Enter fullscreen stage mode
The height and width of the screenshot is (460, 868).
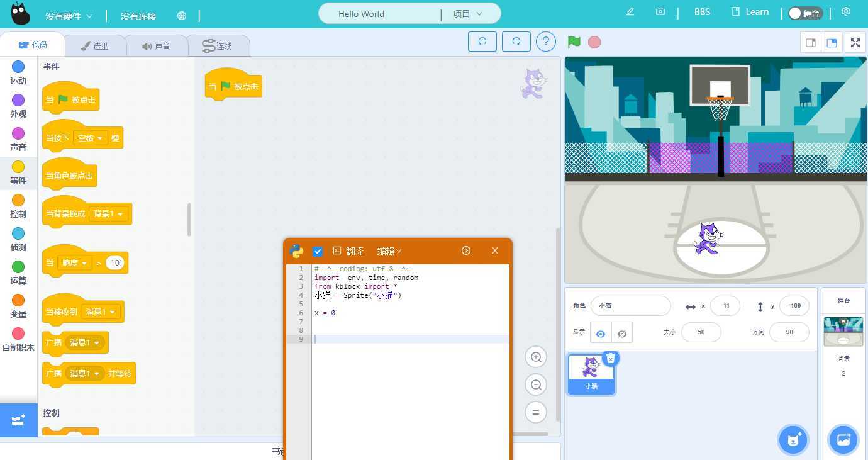click(855, 43)
